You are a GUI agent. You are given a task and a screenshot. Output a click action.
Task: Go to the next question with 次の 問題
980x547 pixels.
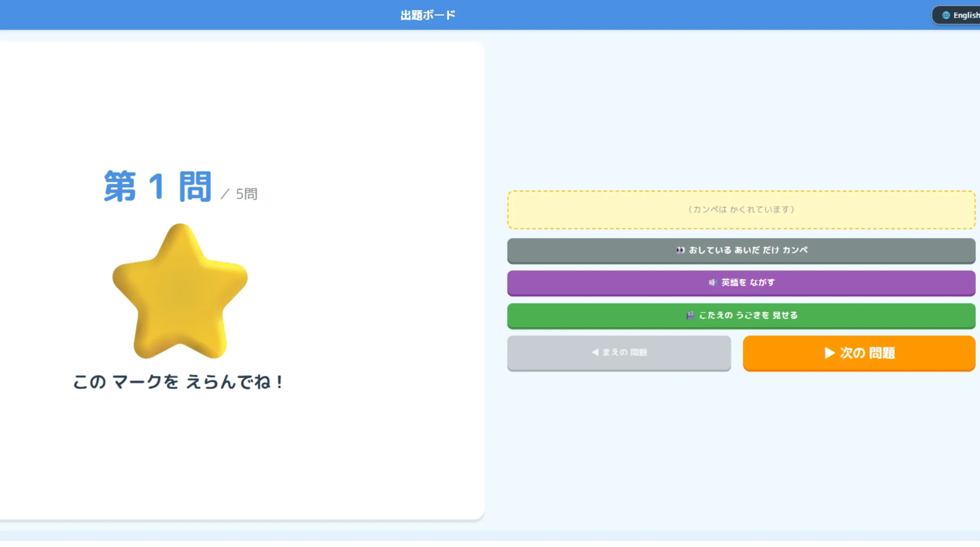pyautogui.click(x=859, y=353)
